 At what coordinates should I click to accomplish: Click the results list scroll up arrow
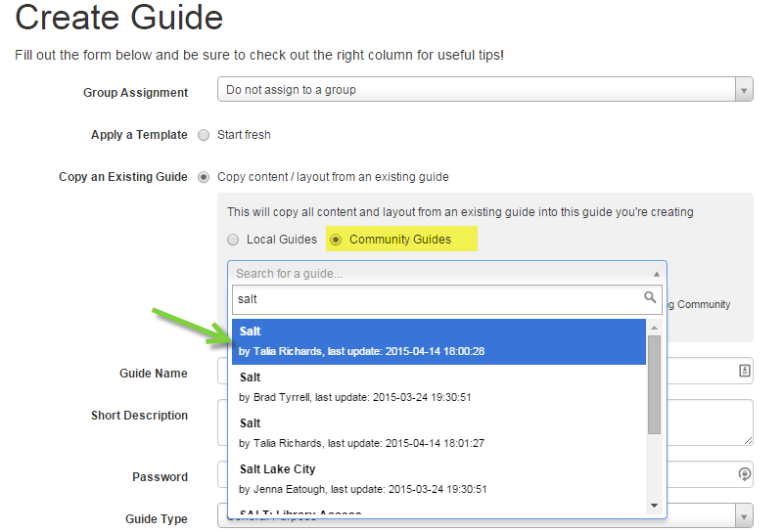pyautogui.click(x=654, y=328)
